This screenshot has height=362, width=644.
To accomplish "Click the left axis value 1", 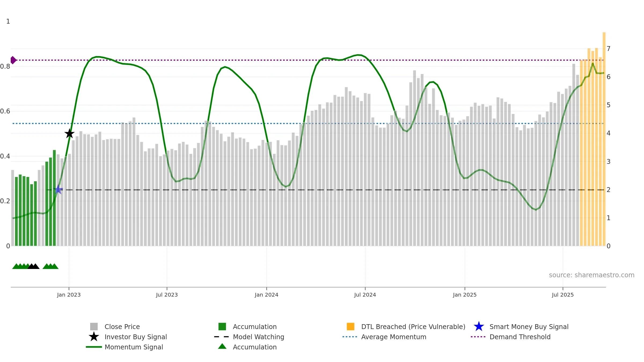I will (8, 21).
